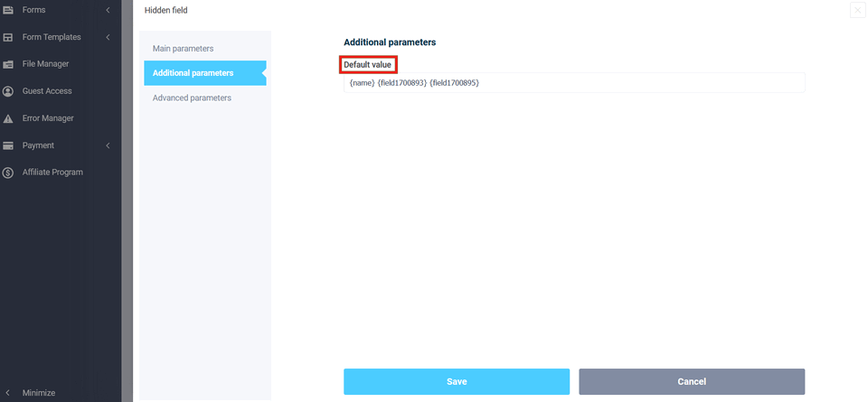This screenshot has width=868, height=402.
Task: Open Affiliate Program via dollar icon
Action: tap(8, 173)
